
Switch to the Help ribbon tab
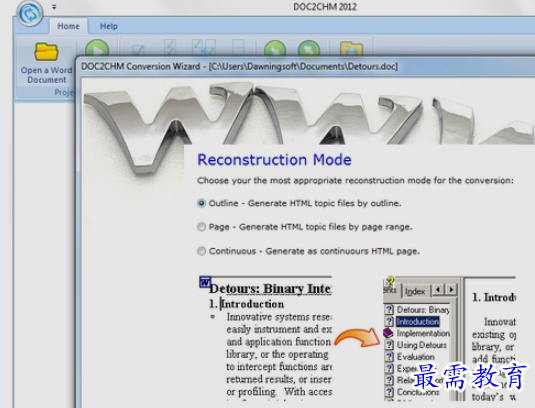click(109, 26)
